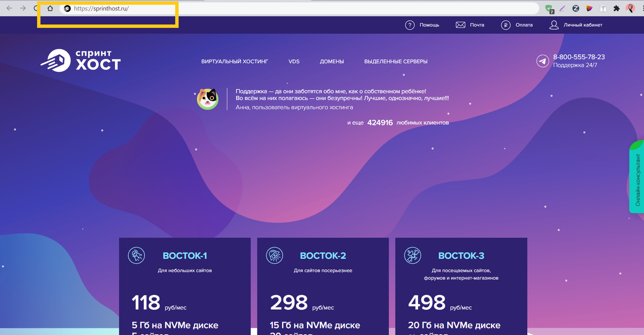The image size is (644, 335).
Task: Click the review starting "Поддержка — да они заботятся"
Action: coord(342,95)
